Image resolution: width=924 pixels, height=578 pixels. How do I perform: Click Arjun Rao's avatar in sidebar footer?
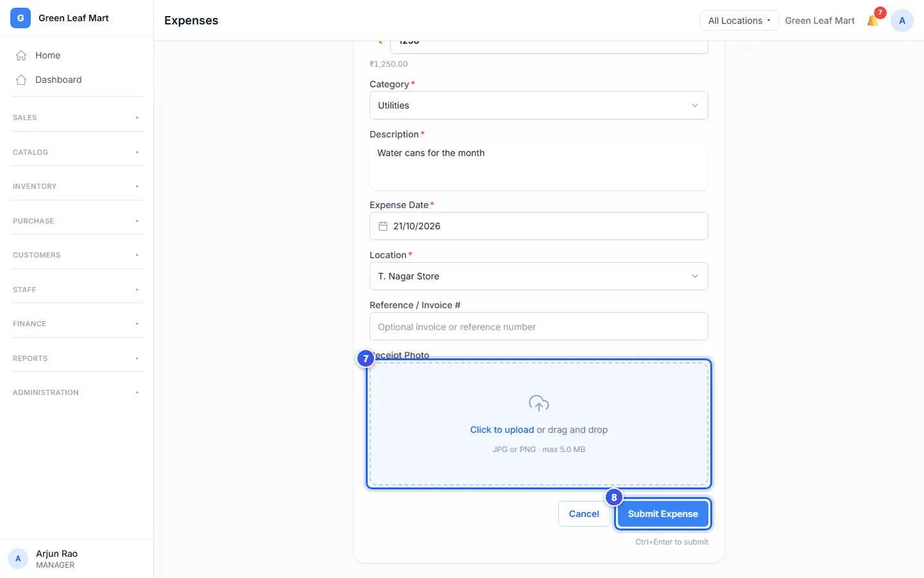(x=18, y=559)
